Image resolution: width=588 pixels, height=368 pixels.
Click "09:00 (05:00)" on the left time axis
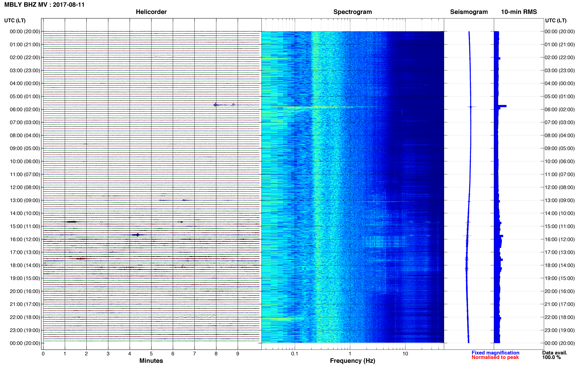25,148
